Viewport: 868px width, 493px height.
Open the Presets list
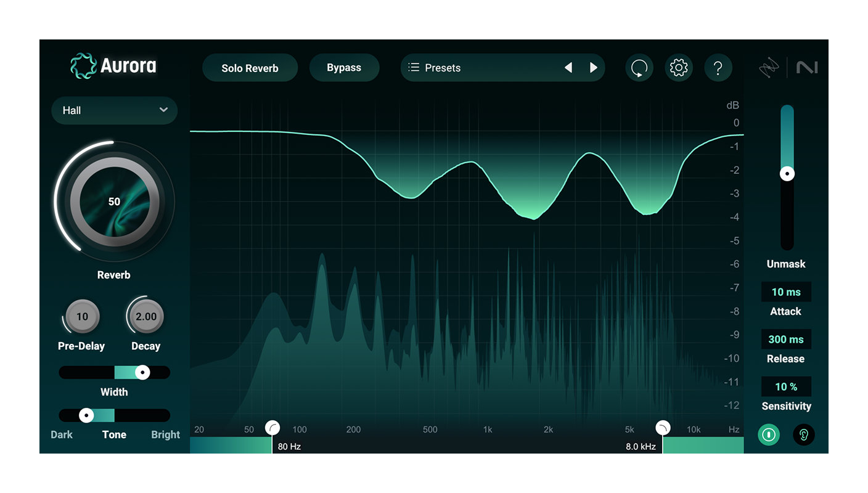503,68
